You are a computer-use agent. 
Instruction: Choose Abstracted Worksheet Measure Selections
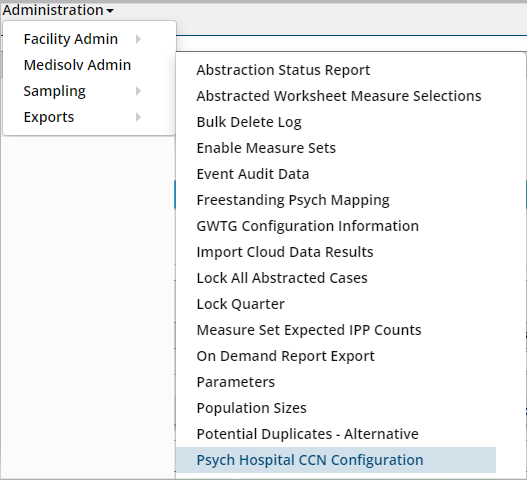339,96
